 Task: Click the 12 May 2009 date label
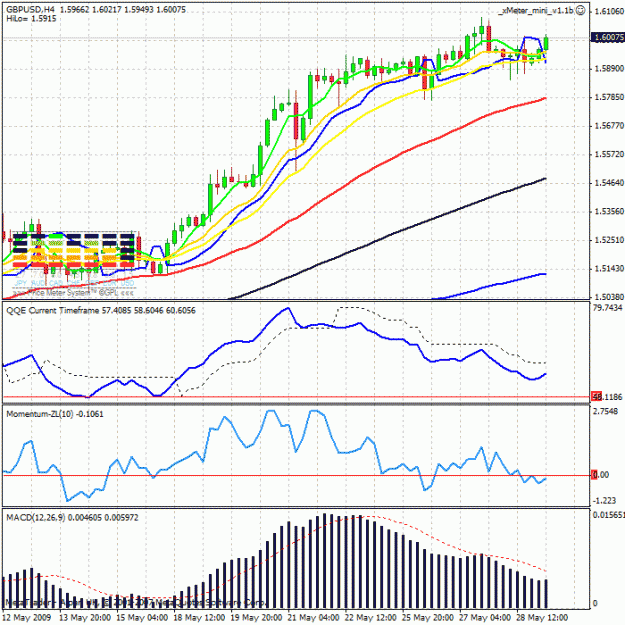(x=26, y=617)
